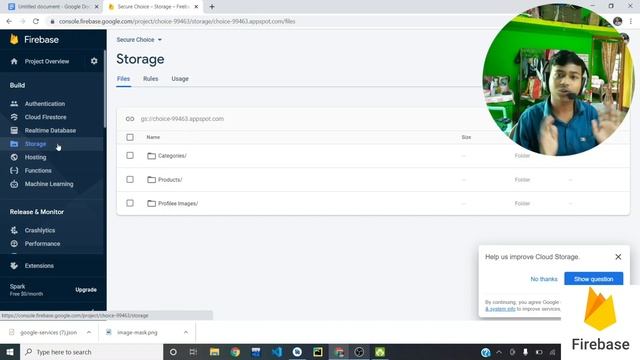This screenshot has width=640, height=360.
Task: Open Authentication in the Build menu
Action: [45, 104]
